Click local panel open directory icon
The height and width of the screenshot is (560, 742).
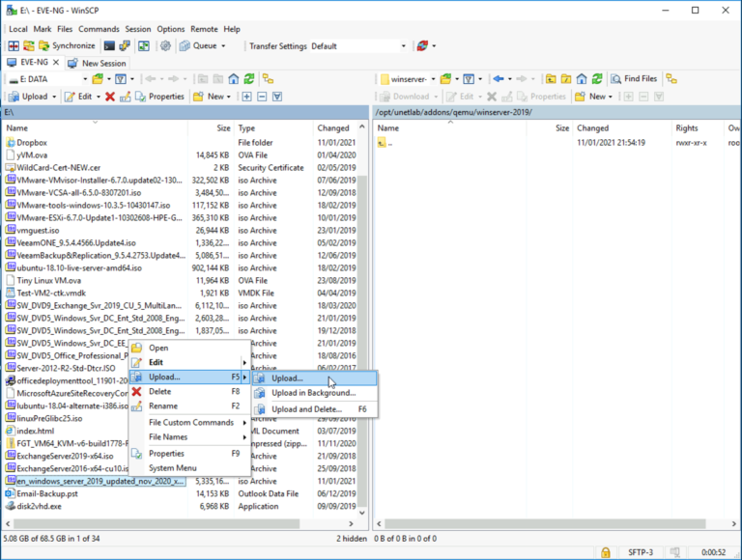click(98, 79)
